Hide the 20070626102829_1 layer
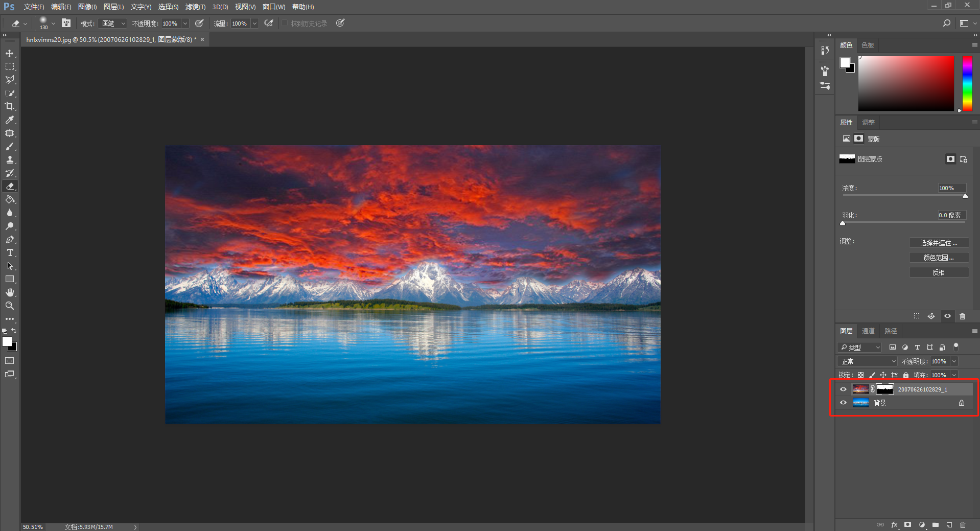 click(x=844, y=389)
